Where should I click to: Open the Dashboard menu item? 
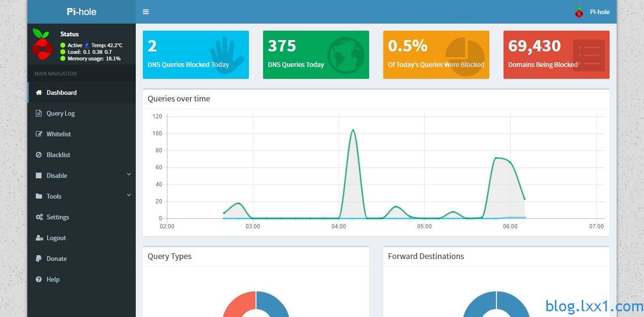pyautogui.click(x=82, y=92)
